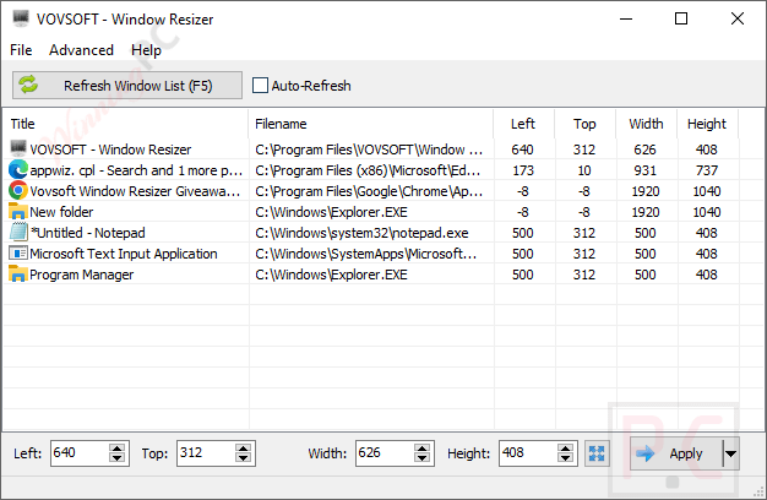Viewport: 767px width, 500px height.
Task: Click the Notepad icon beside *Untitled - Notepad row
Action: [x=19, y=232]
